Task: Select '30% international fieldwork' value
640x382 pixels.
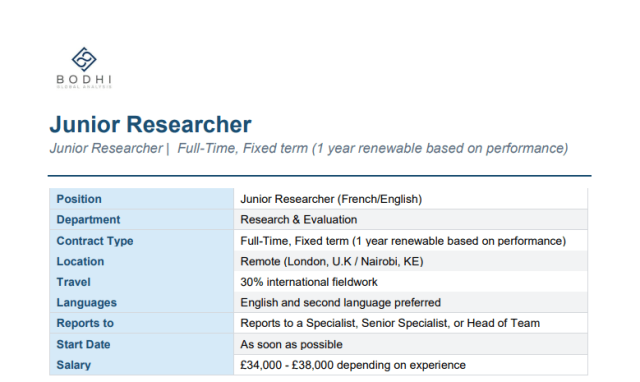Action: point(309,282)
